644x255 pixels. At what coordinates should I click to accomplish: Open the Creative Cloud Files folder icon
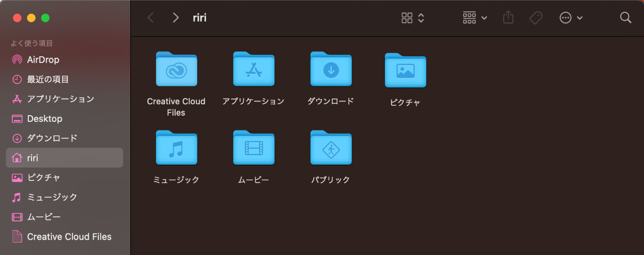pos(176,69)
